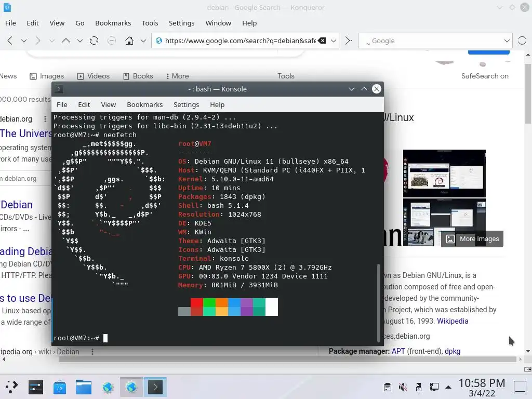Screen dimensions: 532x399
Task: Click the Show Desktop icon
Action: tap(520, 387)
